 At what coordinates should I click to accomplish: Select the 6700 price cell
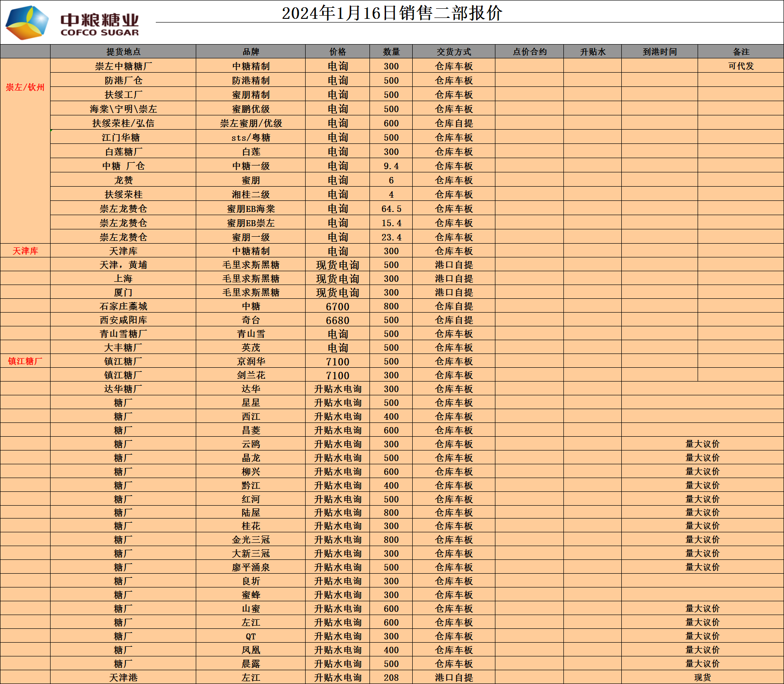pyautogui.click(x=337, y=307)
